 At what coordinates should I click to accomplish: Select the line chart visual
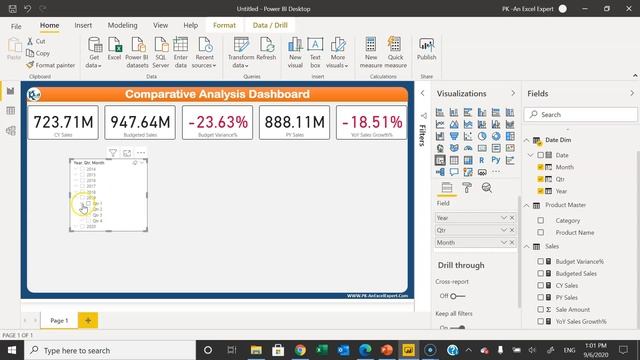coord(440,124)
